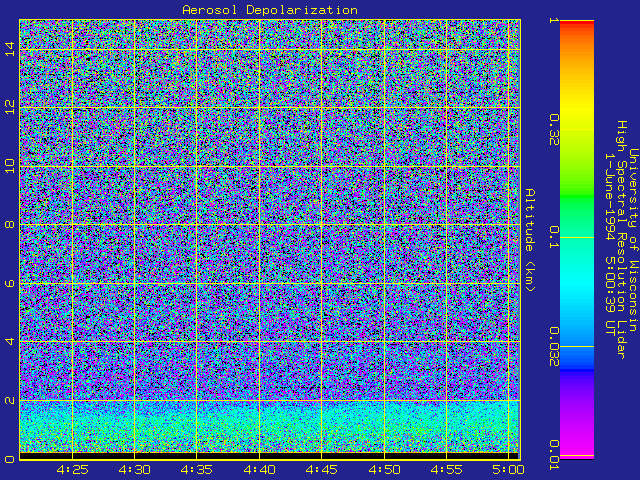The width and height of the screenshot is (640, 480).
Task: Click the 4:45 time axis label
Action: pyautogui.click(x=322, y=470)
